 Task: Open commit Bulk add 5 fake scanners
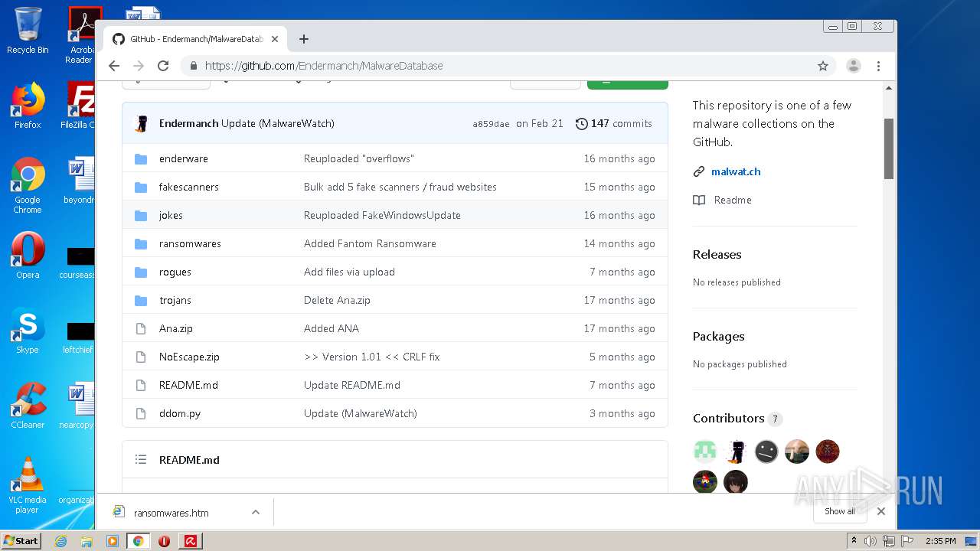[400, 187]
